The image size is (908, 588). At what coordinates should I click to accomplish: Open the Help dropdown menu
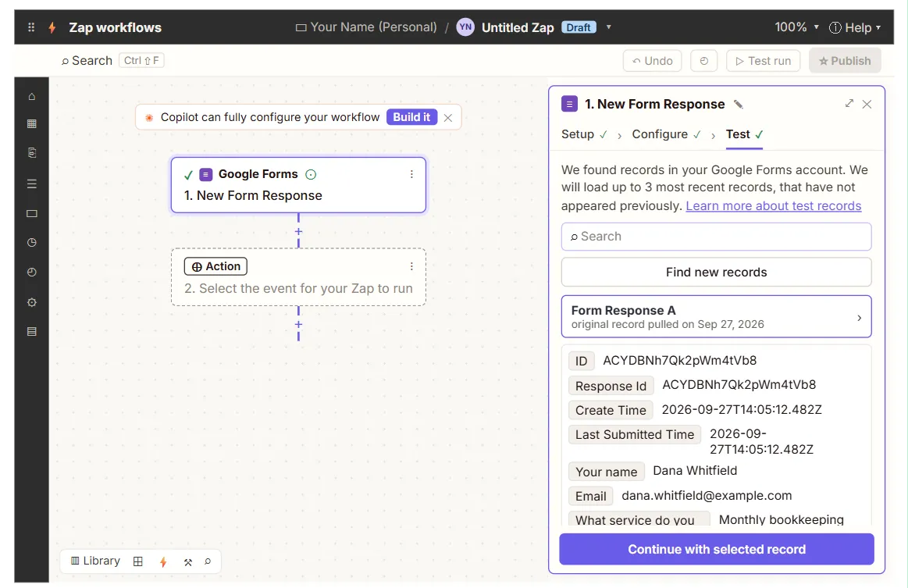[x=855, y=27]
